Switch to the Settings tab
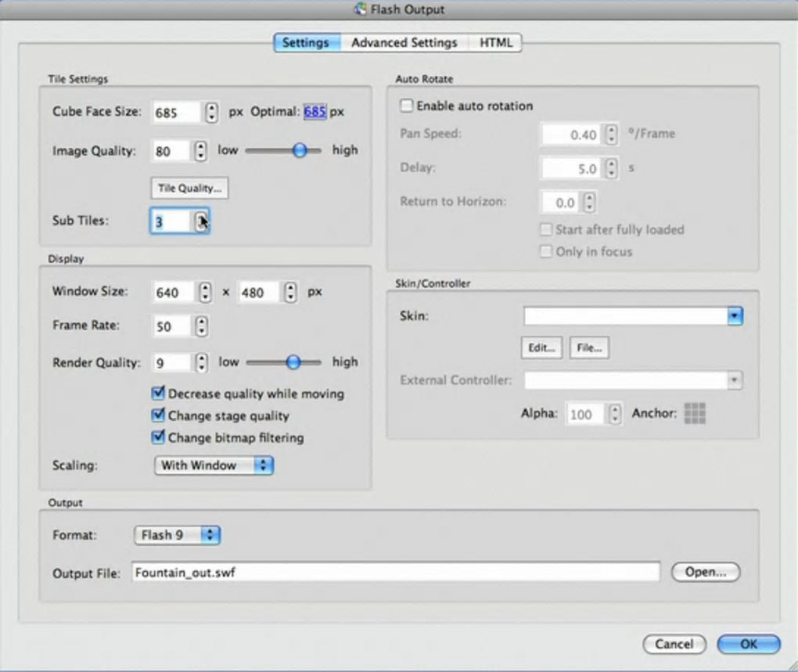The image size is (798, 672). pyautogui.click(x=306, y=43)
